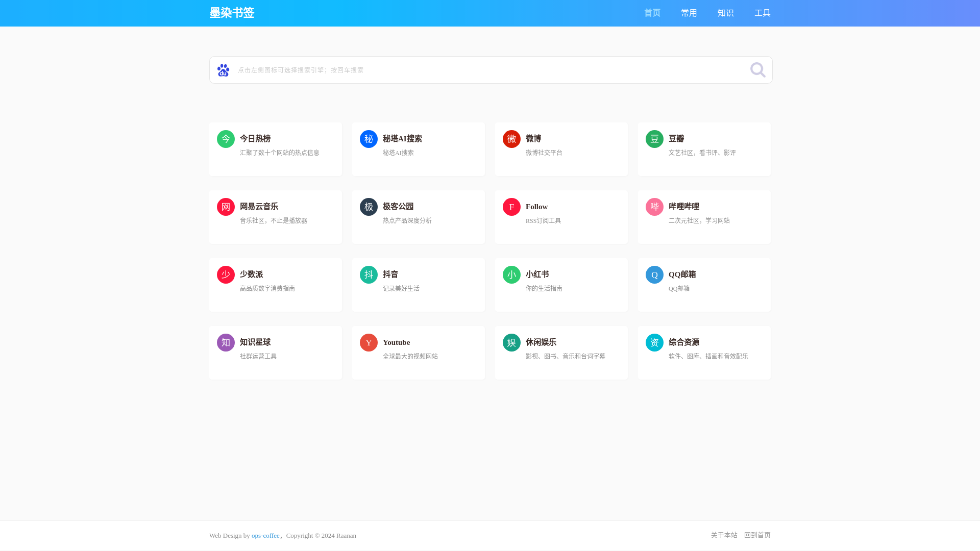Click description 高品质数字消费指南
Screen dimensions: 980x551
pyautogui.click(x=267, y=288)
